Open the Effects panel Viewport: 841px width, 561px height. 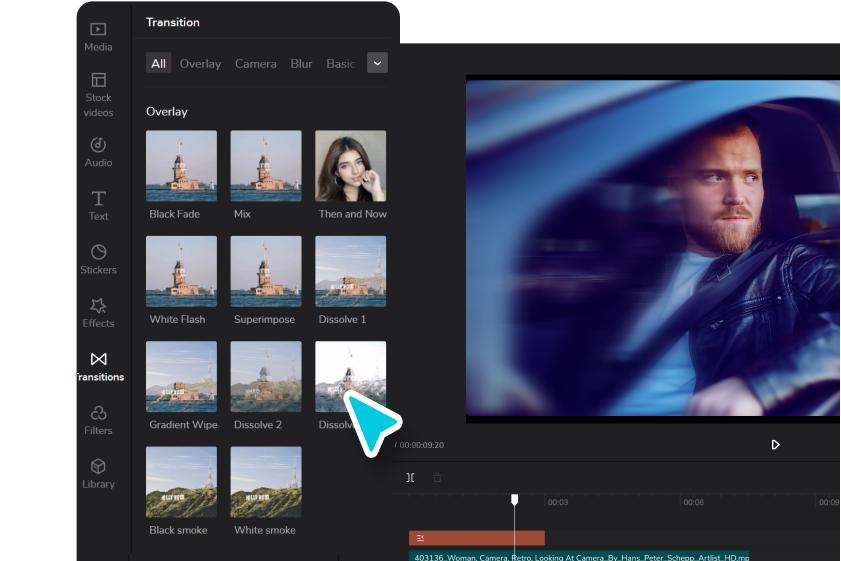98,313
